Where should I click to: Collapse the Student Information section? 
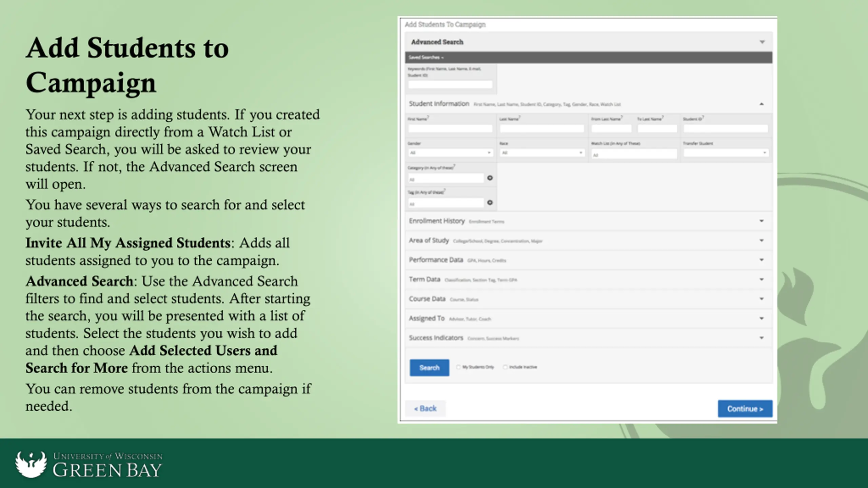tap(761, 104)
